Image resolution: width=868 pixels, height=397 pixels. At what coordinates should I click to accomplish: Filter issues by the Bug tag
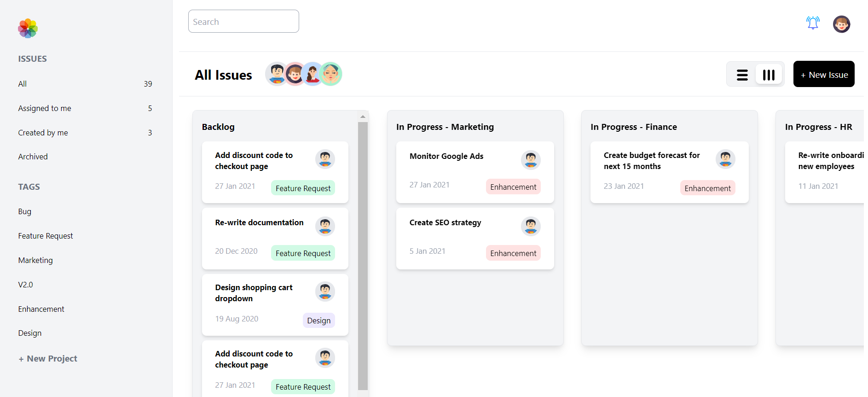pyautogui.click(x=24, y=211)
